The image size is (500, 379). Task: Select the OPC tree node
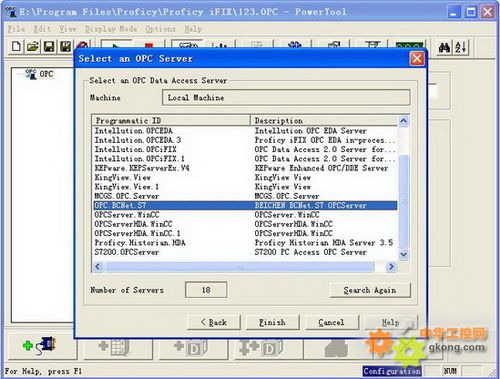46,74
